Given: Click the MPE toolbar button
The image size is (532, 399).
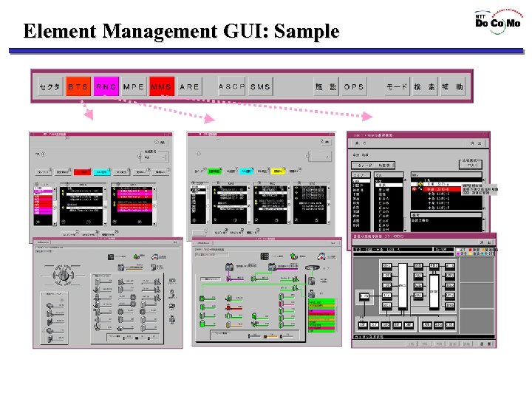Looking at the screenshot, I should [134, 87].
